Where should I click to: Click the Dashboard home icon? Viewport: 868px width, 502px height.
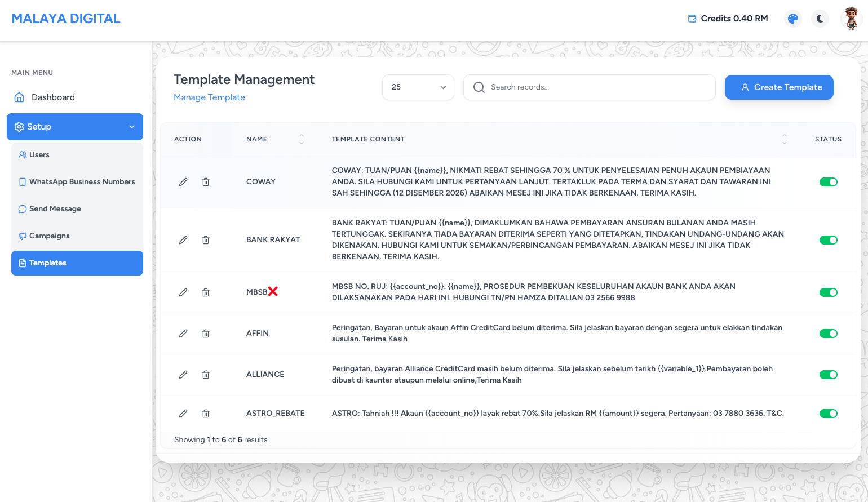19,97
